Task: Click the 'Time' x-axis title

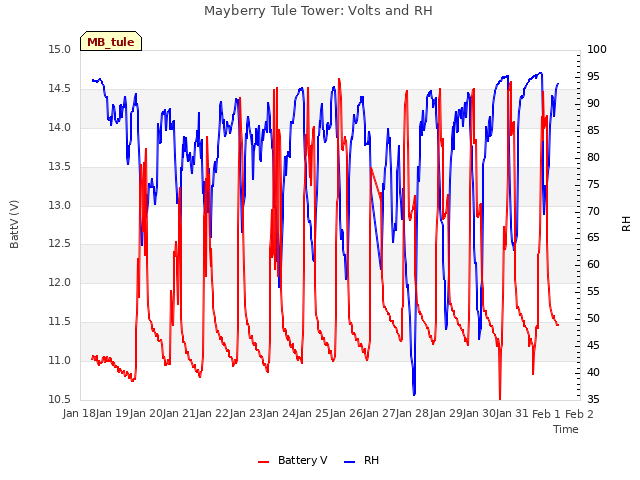Action: (566, 429)
